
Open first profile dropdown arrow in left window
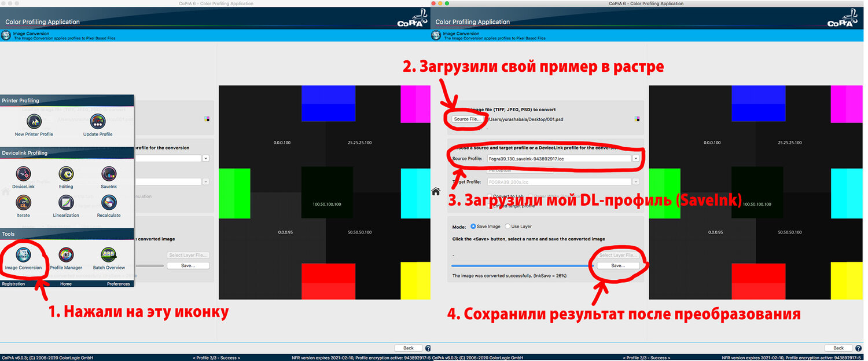point(205,158)
